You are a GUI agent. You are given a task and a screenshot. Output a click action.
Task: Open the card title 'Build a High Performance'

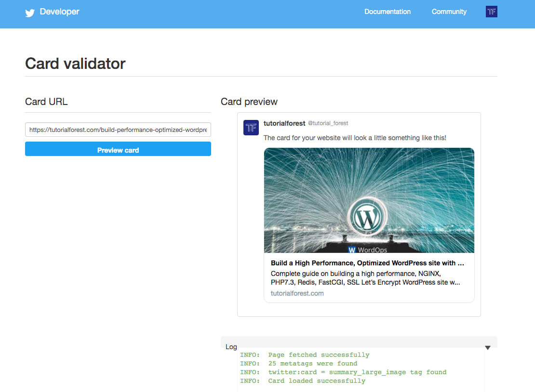(x=367, y=263)
